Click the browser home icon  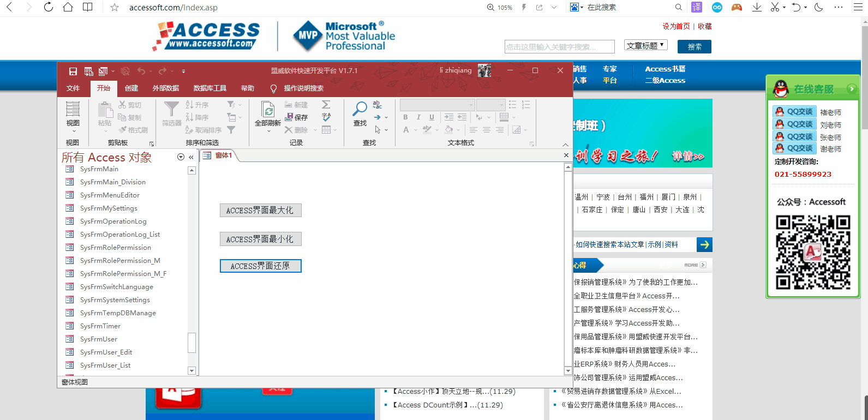68,7
